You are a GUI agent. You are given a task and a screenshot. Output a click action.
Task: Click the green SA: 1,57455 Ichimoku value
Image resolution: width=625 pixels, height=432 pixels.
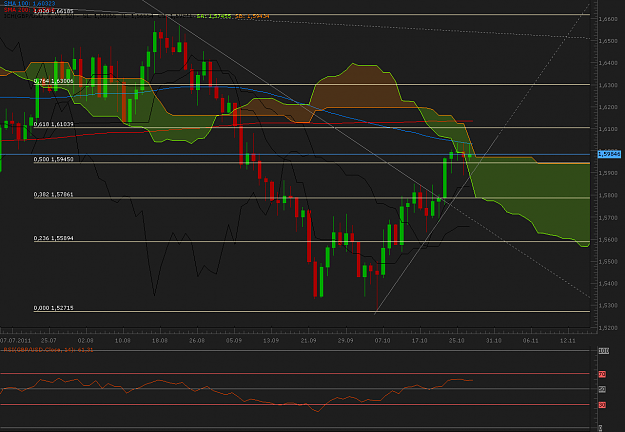(x=214, y=16)
